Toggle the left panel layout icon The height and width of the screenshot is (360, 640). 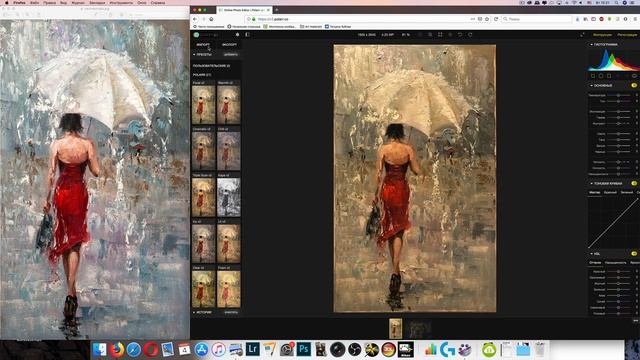(x=247, y=35)
